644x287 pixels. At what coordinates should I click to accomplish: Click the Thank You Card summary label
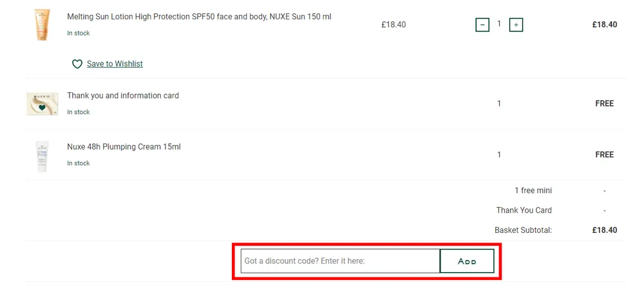524,210
